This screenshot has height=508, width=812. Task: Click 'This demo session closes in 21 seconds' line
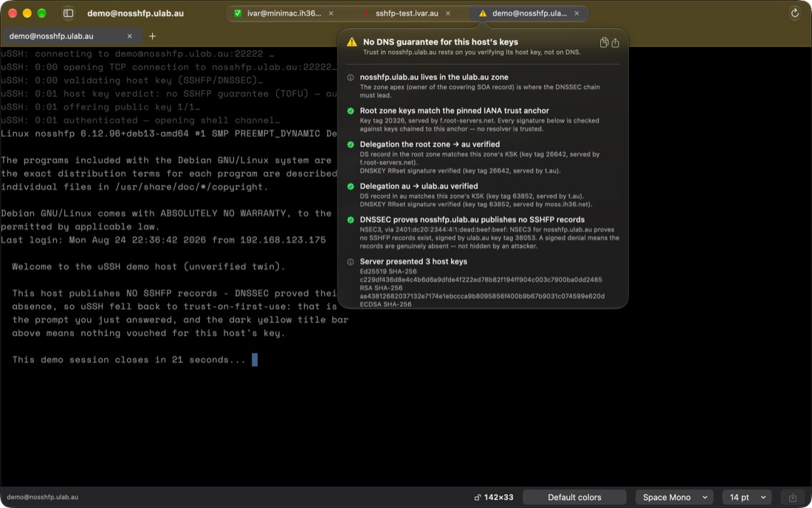[x=129, y=360]
